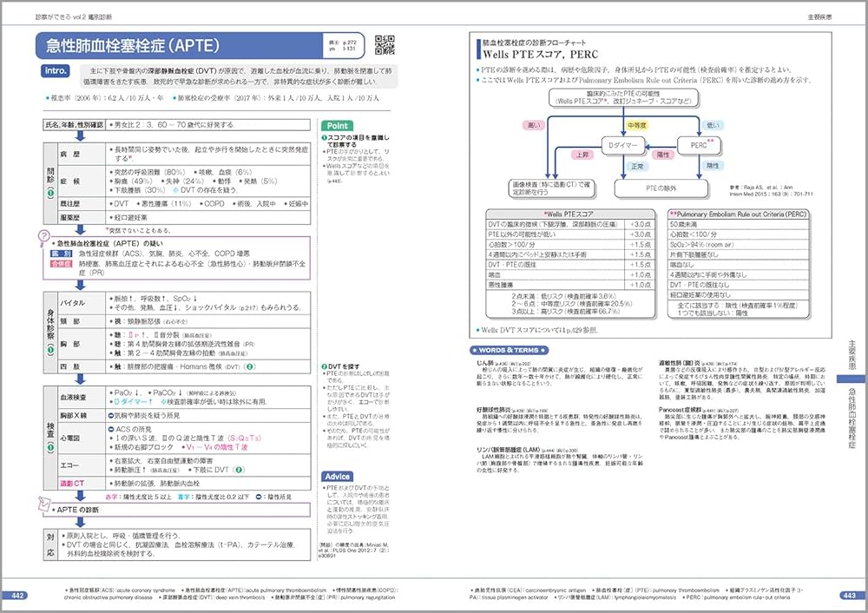
Task: Select the 高い pink label swatch
Action: 534,125
